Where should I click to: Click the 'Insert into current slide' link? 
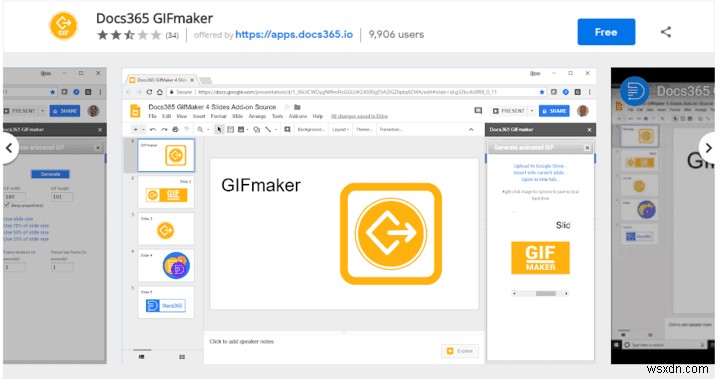(539, 173)
